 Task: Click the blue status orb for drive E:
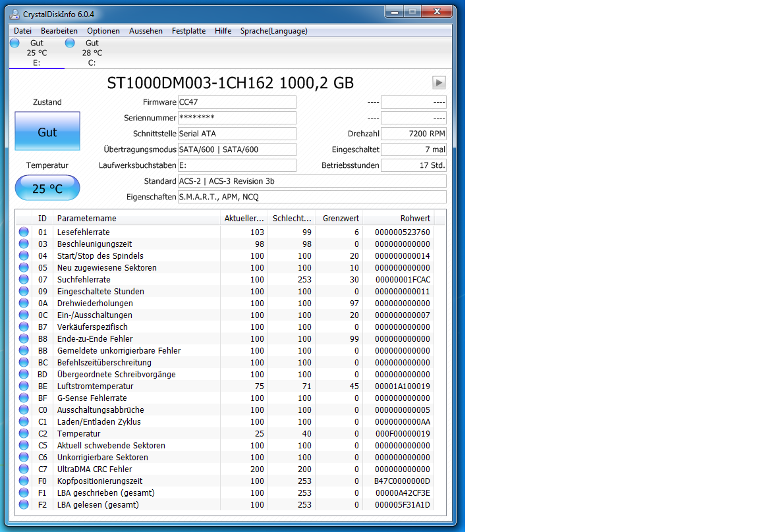tap(15, 43)
